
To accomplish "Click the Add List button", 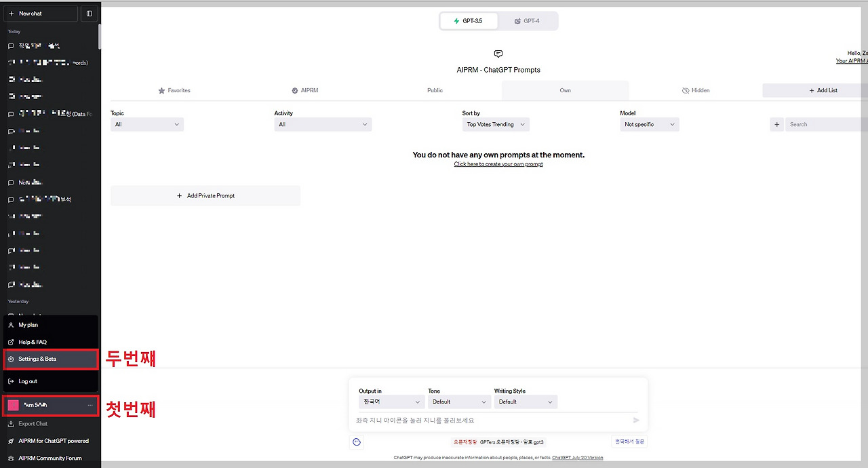I will click(x=815, y=90).
